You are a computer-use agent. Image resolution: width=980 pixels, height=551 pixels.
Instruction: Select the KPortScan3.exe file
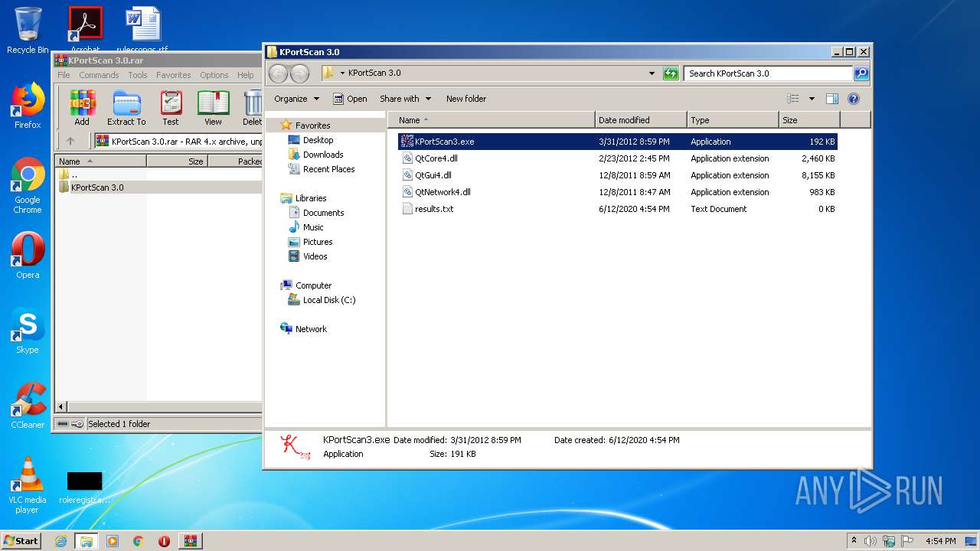pos(444,142)
